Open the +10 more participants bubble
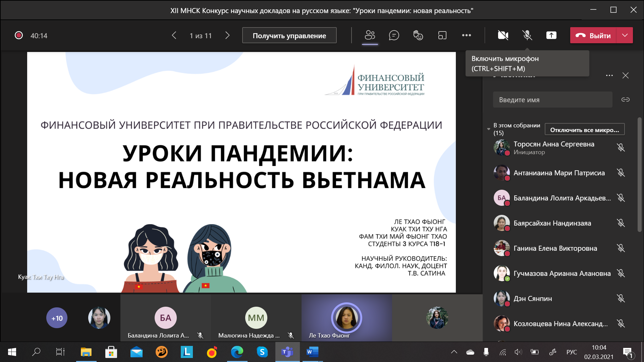Viewport: 644px width, 362px height. point(57,318)
